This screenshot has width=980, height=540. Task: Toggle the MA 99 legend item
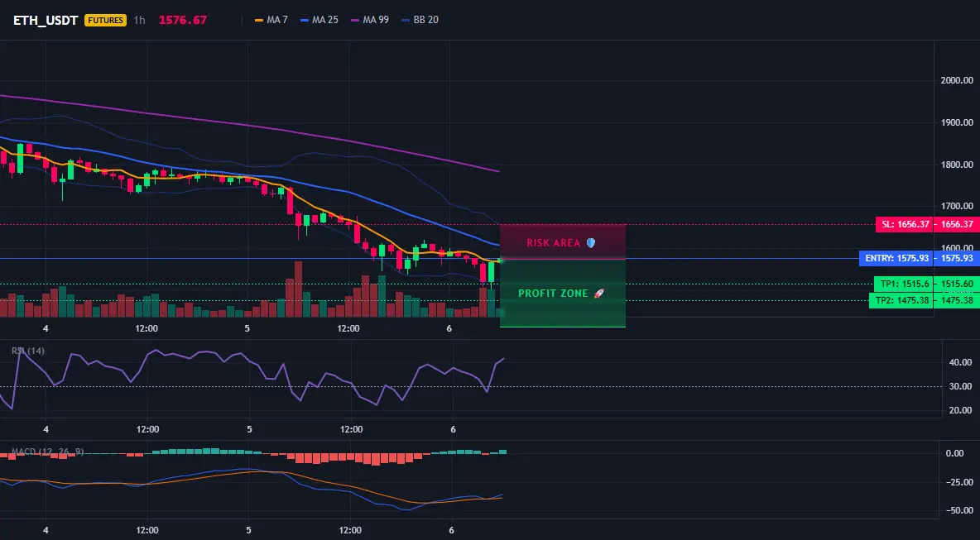pyautogui.click(x=370, y=20)
